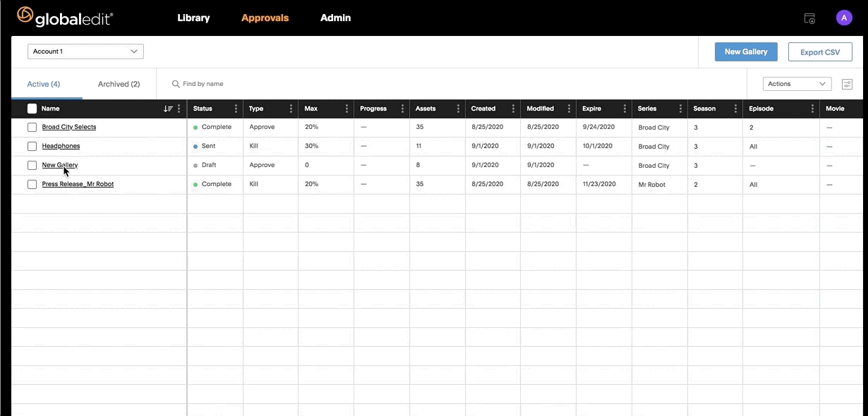Screen dimensions: 868x416
Task: Open the Status column options menu
Action: (236, 109)
